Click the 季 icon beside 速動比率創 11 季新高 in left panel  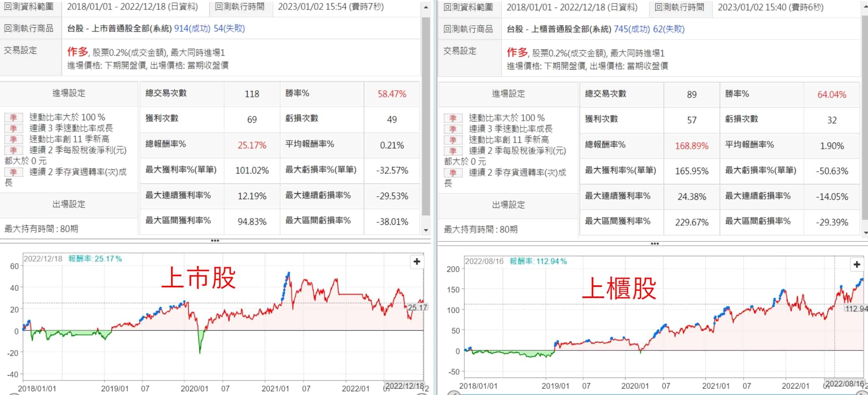13,139
